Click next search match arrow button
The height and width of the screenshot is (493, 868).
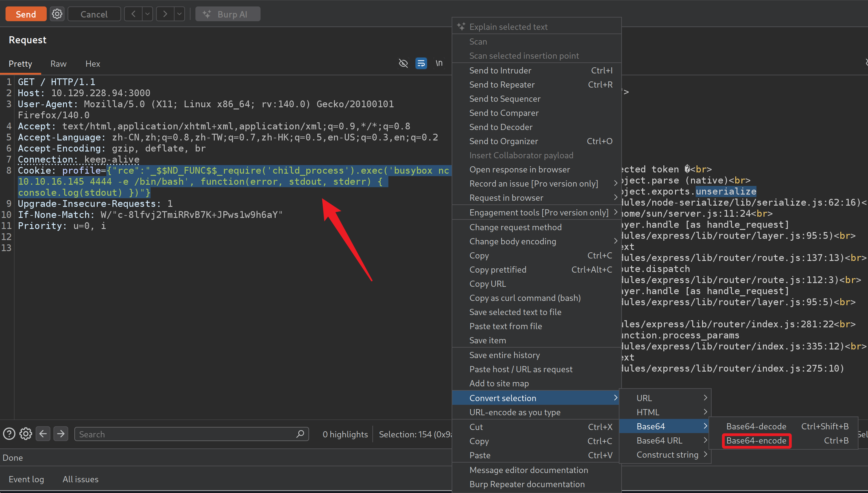pos(61,434)
